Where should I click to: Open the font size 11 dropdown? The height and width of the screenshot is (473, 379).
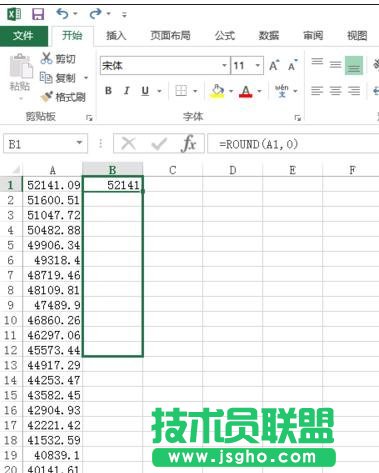[258, 65]
